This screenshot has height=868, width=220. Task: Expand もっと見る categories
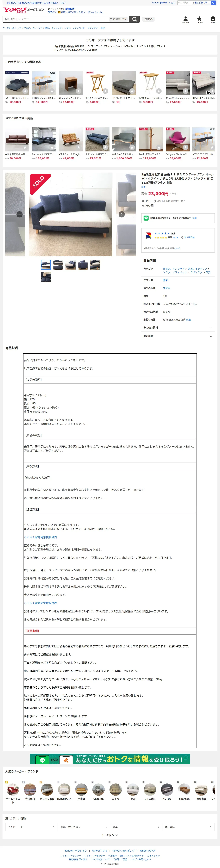110,835
